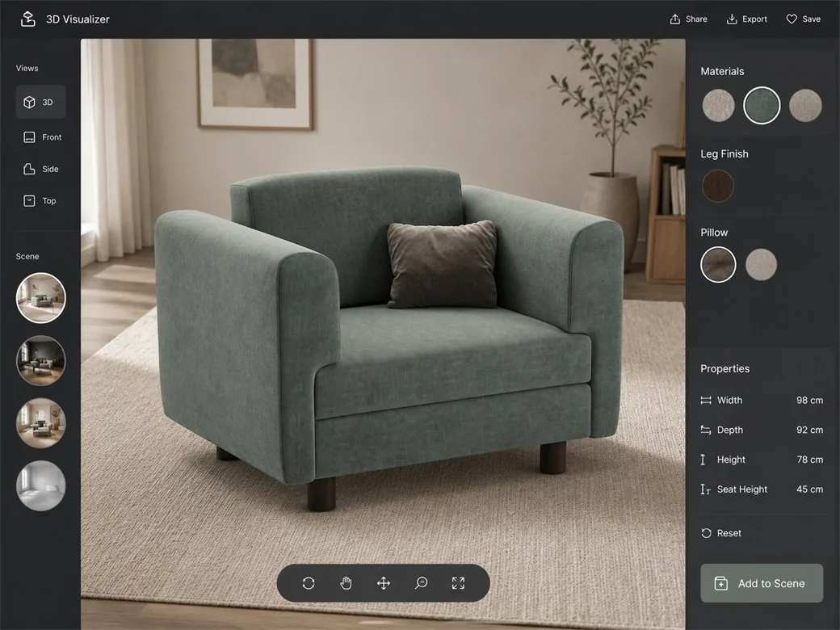The image size is (840, 630).
Task: Export the current visualization
Action: [x=746, y=19]
